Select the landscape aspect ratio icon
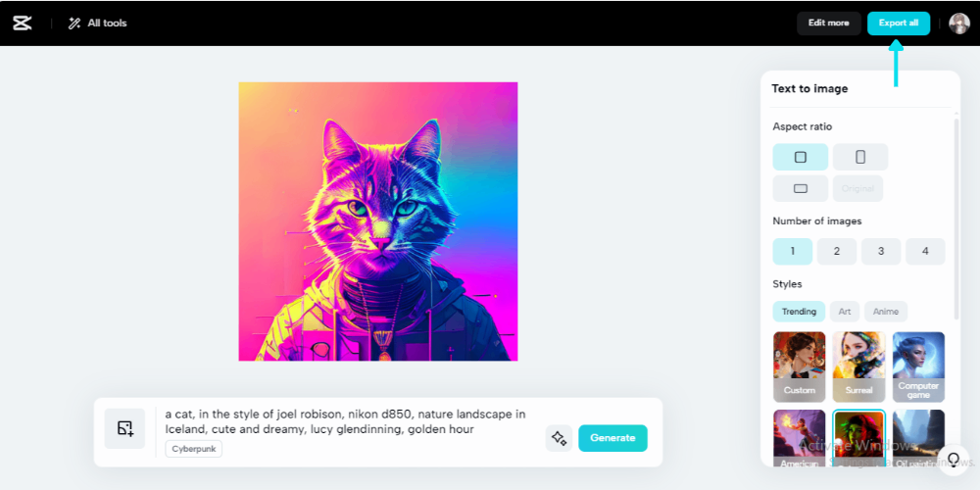This screenshot has width=980, height=490. [x=800, y=189]
